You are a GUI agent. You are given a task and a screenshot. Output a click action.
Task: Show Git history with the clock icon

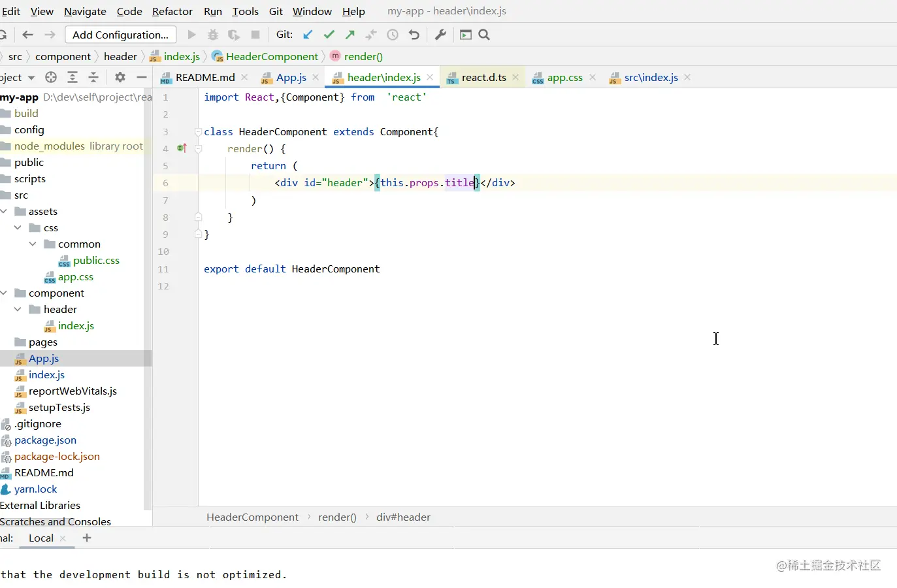[393, 35]
